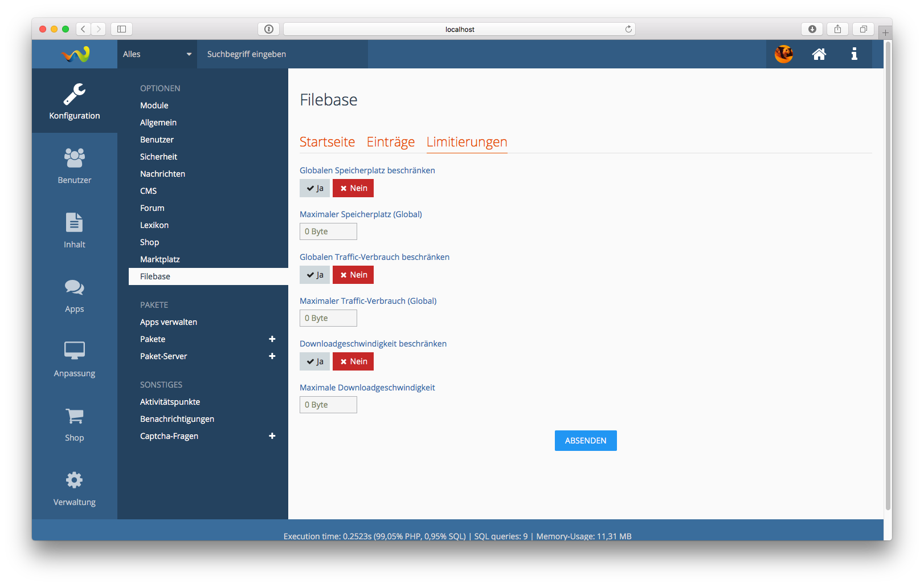Viewport: 924px width, 586px height.
Task: Open the Konfiguration wrench icon section
Action: click(x=74, y=101)
